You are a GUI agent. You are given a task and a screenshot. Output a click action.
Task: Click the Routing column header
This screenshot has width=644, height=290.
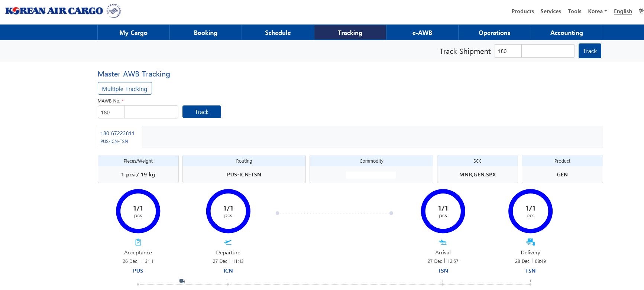244,161
